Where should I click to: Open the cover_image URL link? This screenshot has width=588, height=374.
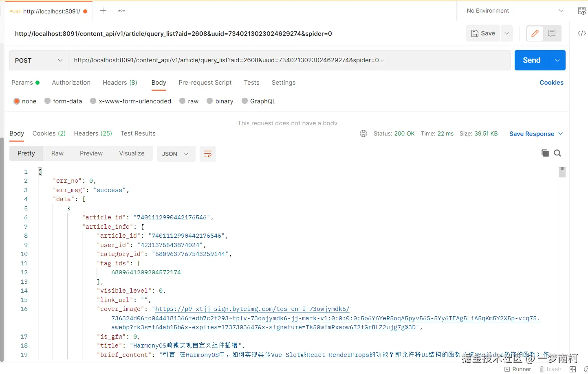point(326,318)
